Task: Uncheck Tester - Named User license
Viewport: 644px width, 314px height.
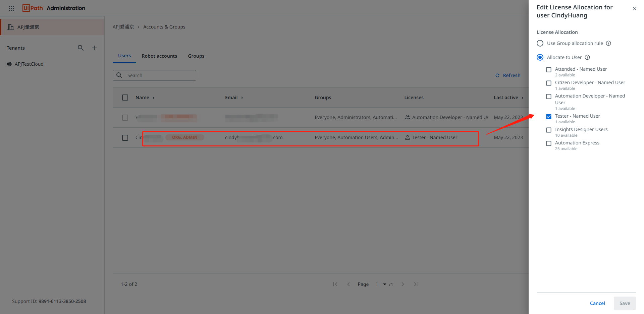Action: tap(549, 117)
